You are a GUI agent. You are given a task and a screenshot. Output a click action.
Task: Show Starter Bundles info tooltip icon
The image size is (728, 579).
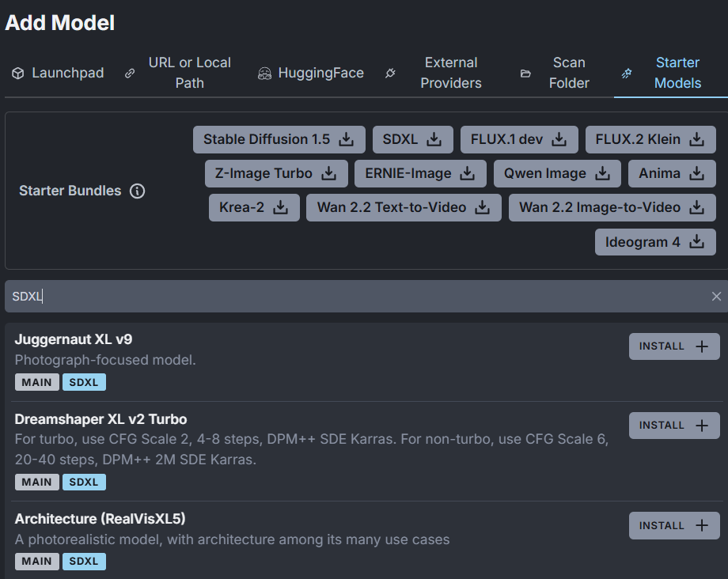(137, 191)
